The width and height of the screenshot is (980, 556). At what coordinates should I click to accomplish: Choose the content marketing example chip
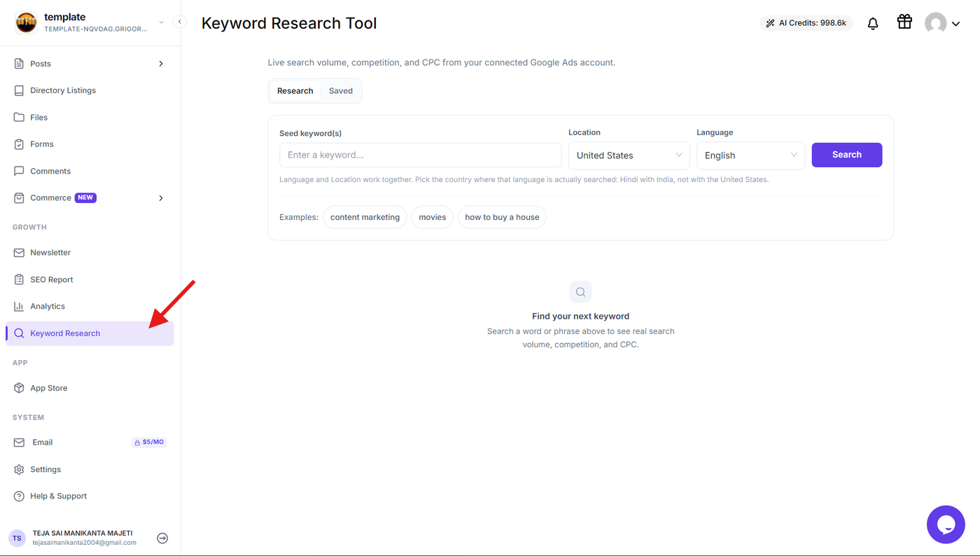(x=365, y=217)
